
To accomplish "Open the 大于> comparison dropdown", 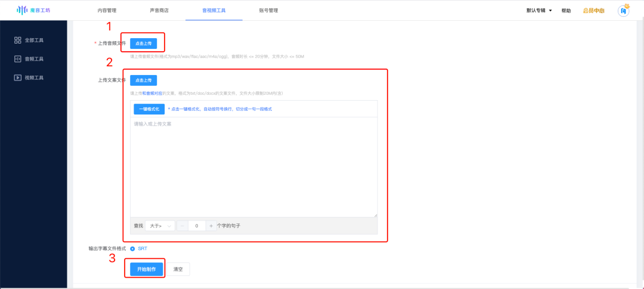I will [160, 226].
